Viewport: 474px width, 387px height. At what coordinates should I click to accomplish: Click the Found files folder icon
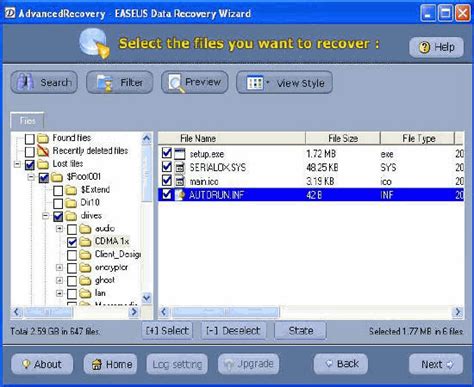click(x=43, y=138)
